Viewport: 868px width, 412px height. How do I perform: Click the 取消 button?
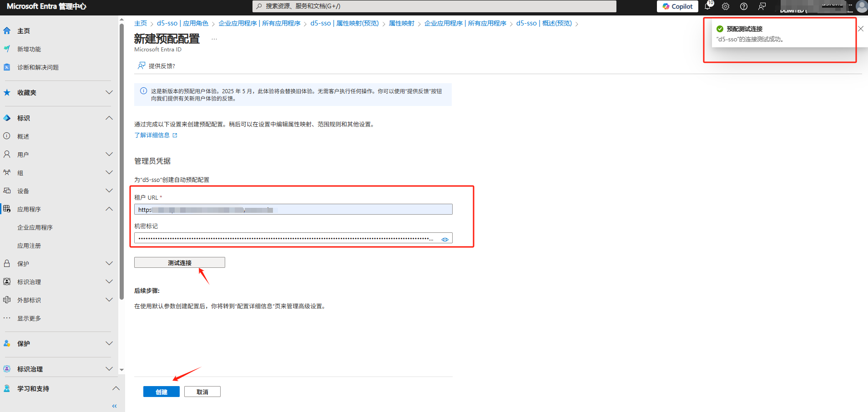tap(202, 392)
